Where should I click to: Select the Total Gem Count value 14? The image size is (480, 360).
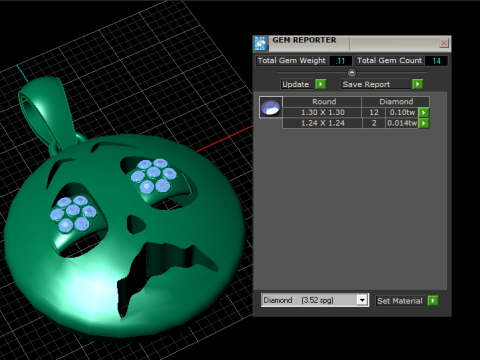pos(436,61)
